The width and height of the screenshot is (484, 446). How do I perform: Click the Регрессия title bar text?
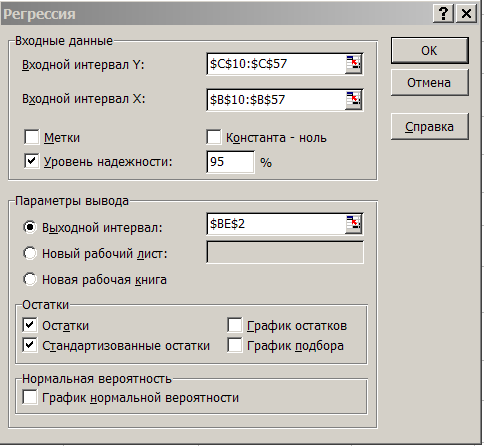(x=39, y=14)
